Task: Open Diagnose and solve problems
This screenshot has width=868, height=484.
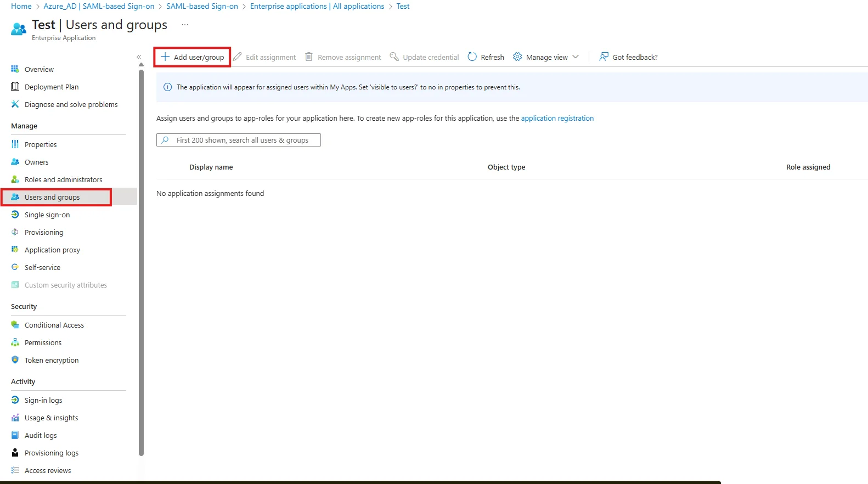Action: click(71, 104)
